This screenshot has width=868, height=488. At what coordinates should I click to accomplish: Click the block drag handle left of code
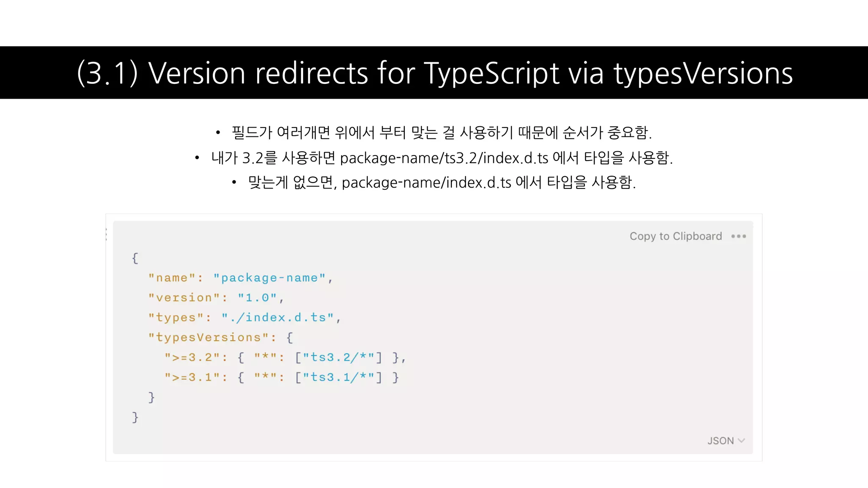(x=106, y=234)
